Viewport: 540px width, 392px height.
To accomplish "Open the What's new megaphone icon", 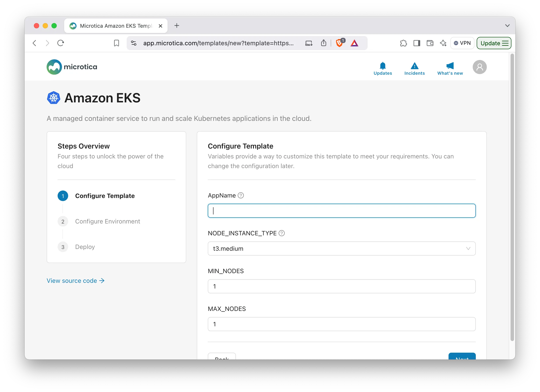I will coord(450,66).
